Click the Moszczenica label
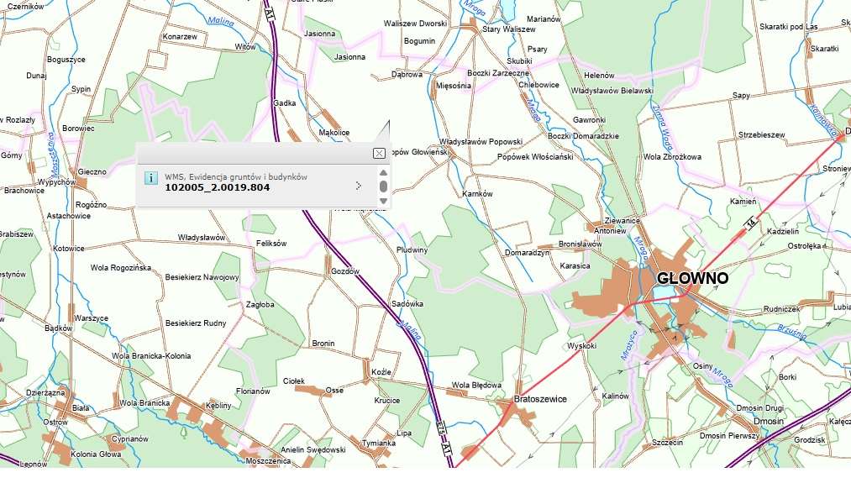 pyautogui.click(x=268, y=461)
